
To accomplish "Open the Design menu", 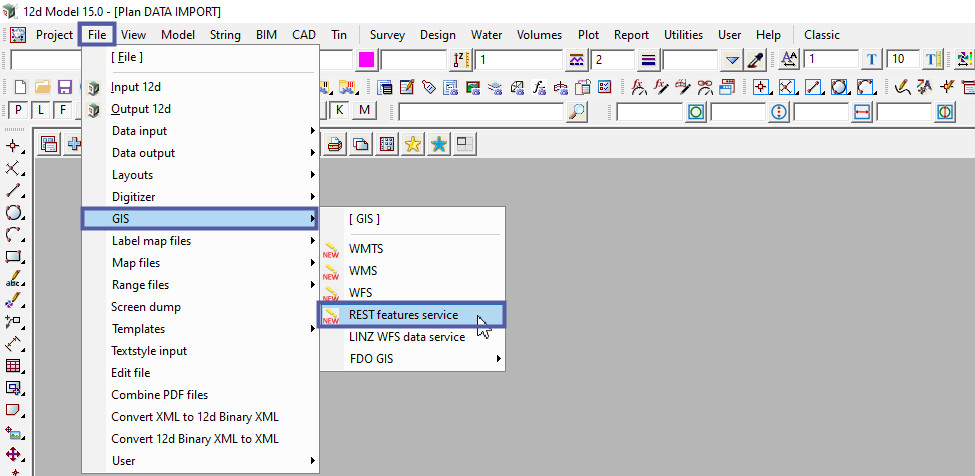I will coord(438,35).
